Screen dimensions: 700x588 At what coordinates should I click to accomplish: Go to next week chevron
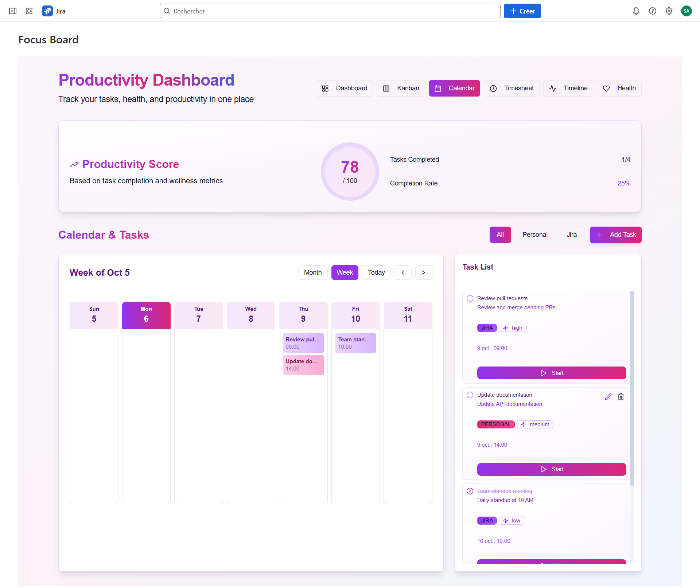pyautogui.click(x=424, y=273)
